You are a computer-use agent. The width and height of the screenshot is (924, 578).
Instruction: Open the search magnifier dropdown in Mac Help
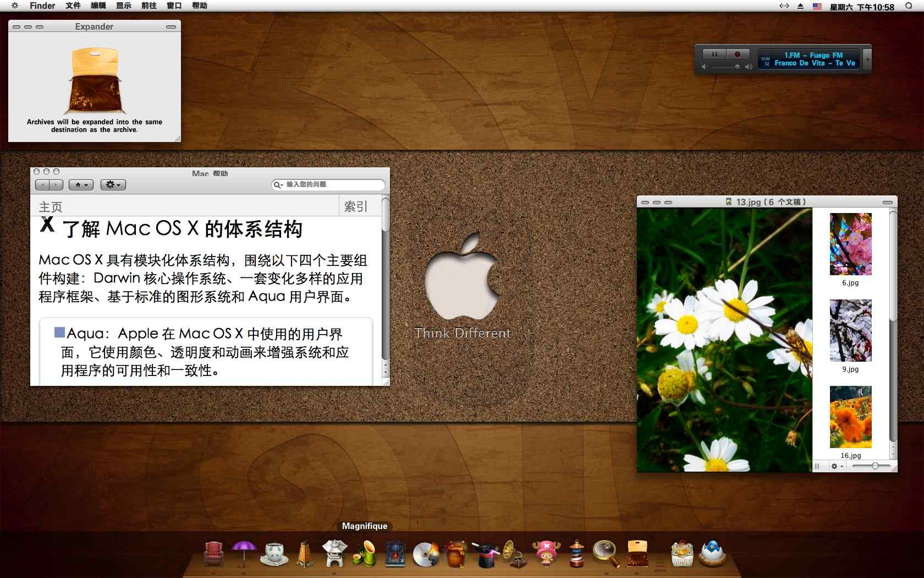click(278, 184)
